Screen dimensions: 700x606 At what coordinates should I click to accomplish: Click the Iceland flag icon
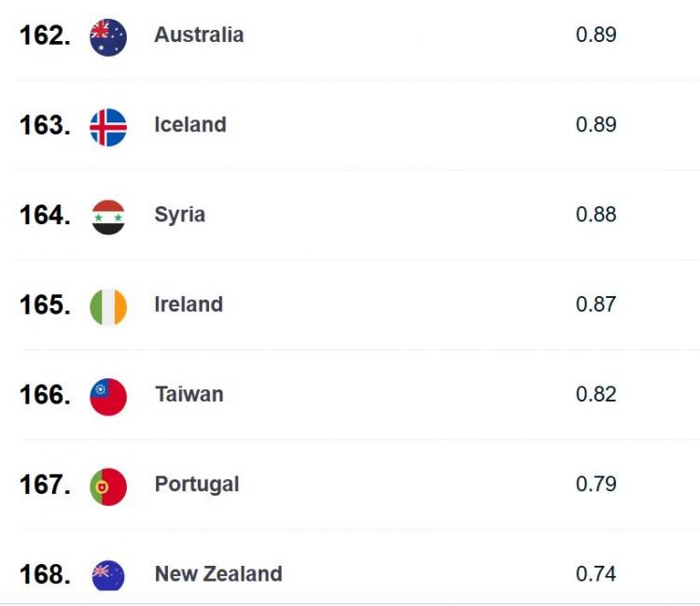[108, 127]
